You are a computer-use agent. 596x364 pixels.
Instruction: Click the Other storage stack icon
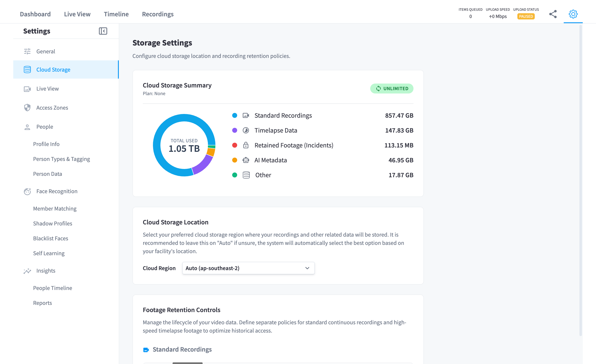[x=246, y=175]
